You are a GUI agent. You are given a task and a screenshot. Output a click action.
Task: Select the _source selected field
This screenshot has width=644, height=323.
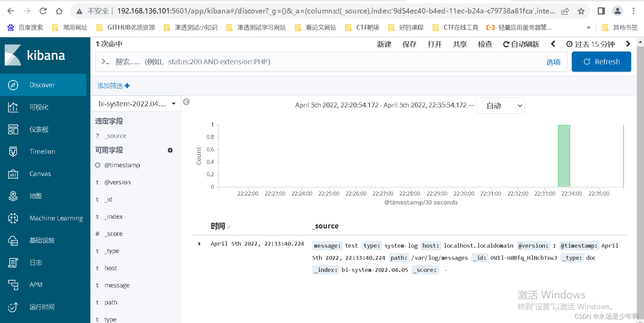coord(115,136)
